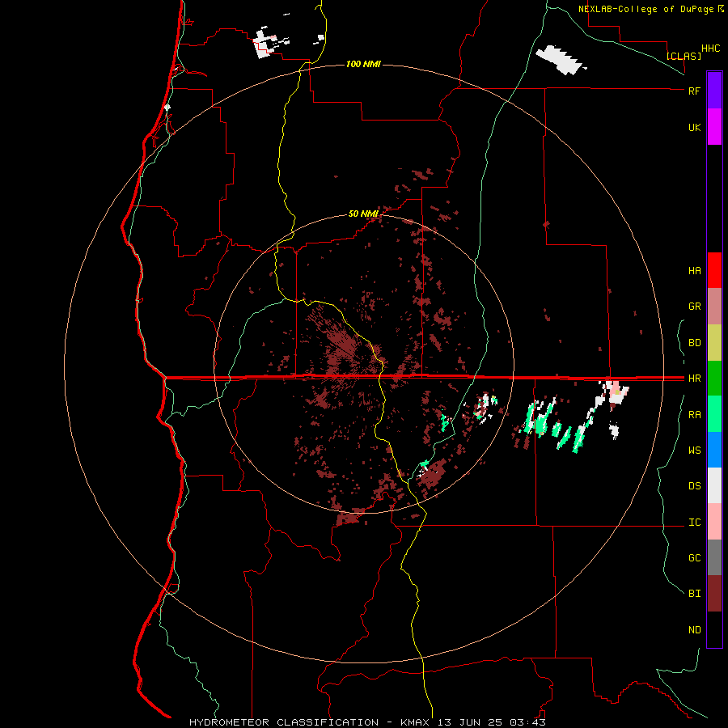728x728 pixels.
Task: Click the 100 NMI range ring label
Action: pos(363,64)
